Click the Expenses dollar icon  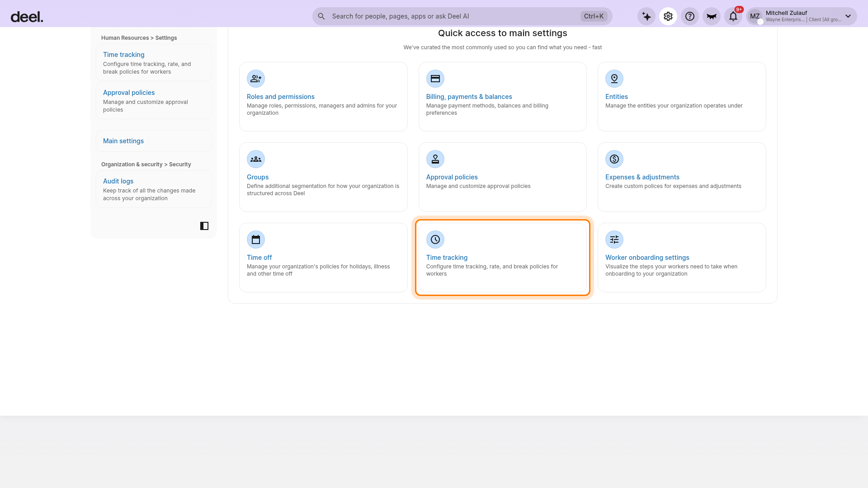pyautogui.click(x=614, y=159)
